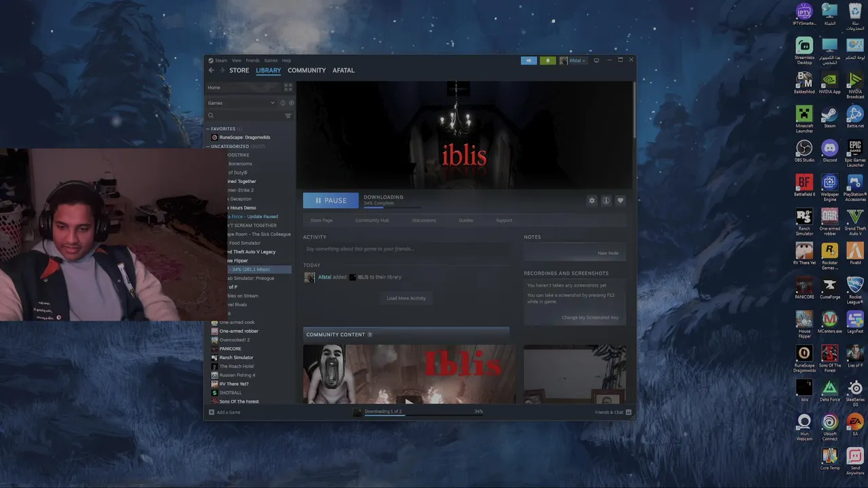The width and height of the screenshot is (868, 488).
Task: Switch to the LIBRARY tab
Action: click(269, 70)
